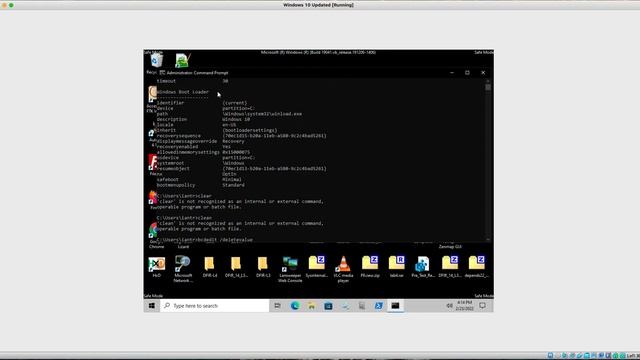Click the 'safeboot' line in the console

(199, 179)
